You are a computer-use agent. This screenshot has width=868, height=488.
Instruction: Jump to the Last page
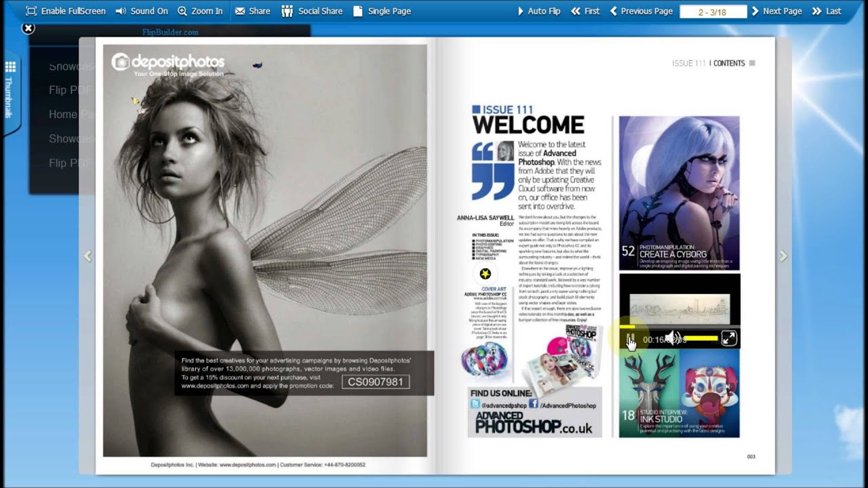click(x=827, y=11)
